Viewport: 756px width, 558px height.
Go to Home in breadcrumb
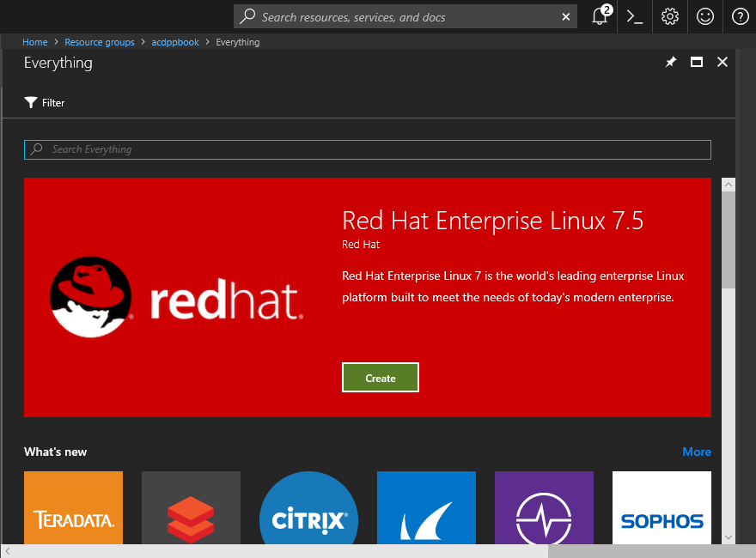[35, 42]
